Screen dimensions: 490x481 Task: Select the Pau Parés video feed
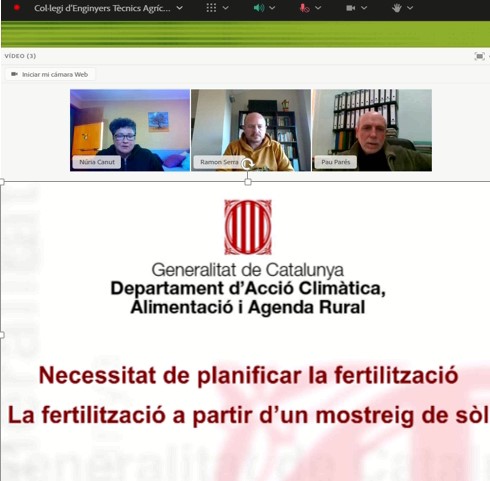click(x=372, y=130)
